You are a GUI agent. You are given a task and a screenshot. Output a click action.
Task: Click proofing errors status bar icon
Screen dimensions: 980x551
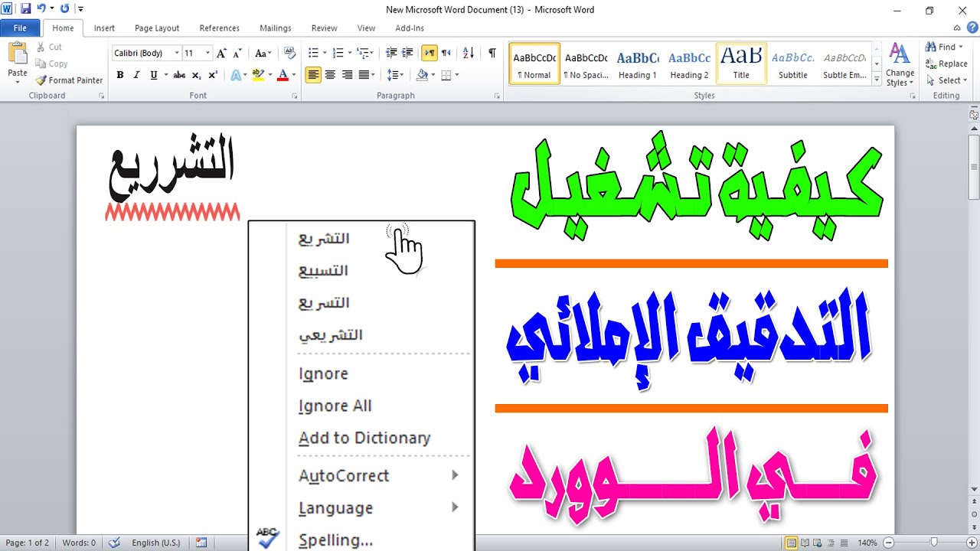[114, 543]
